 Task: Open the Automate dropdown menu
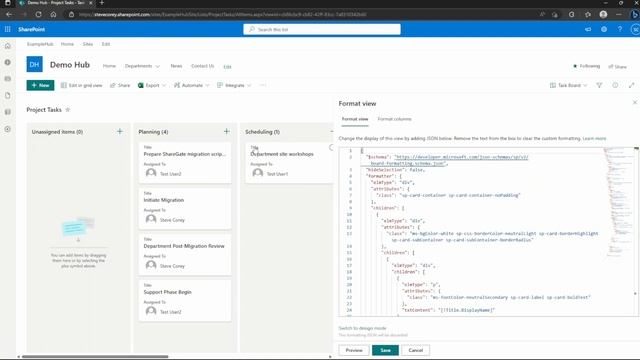[x=192, y=85]
